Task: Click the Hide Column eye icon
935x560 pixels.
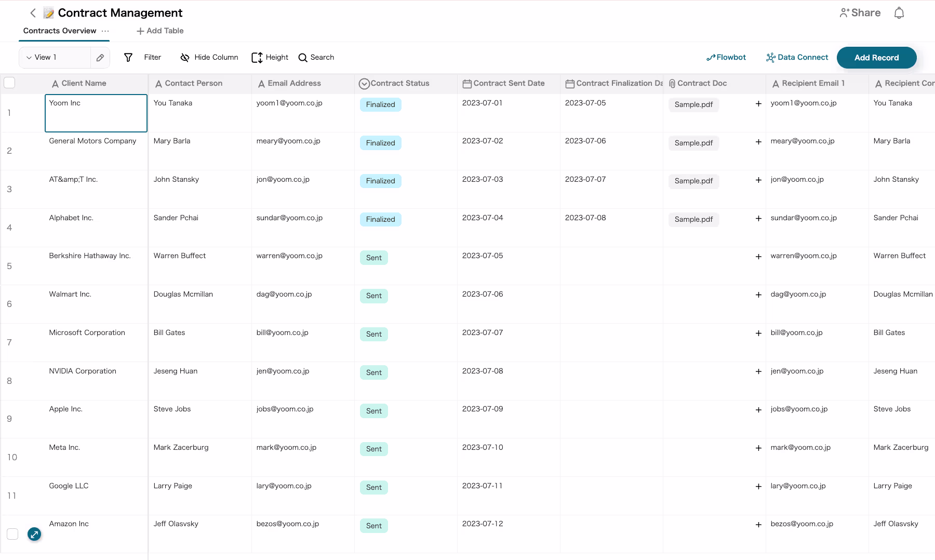Action: point(184,58)
